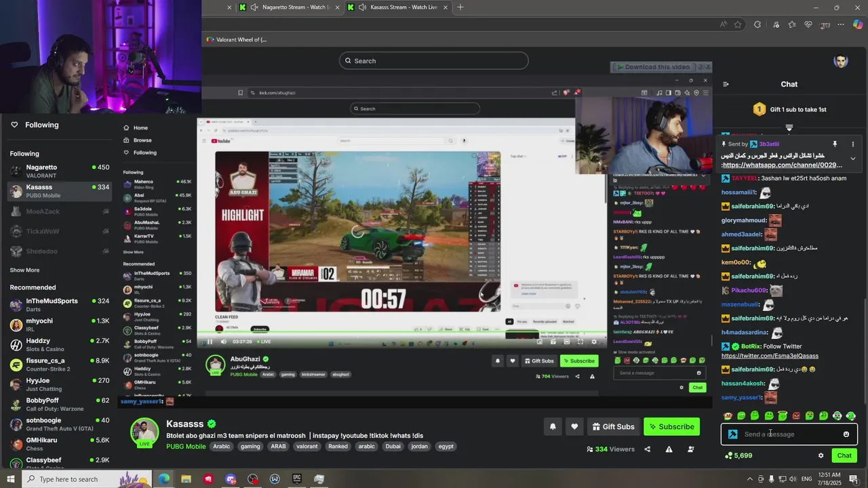Viewport: 868px width, 488px height.
Task: Expand the gift leaderboard arrow
Action: pos(789,127)
